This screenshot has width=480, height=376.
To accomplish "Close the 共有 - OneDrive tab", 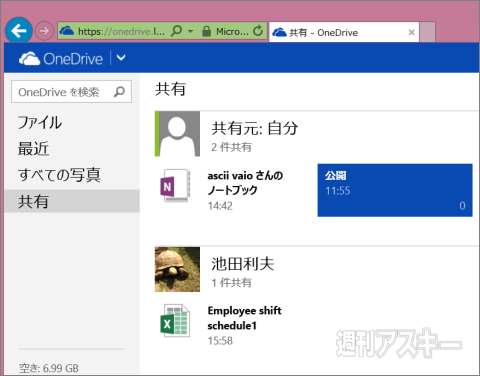I will [x=411, y=32].
